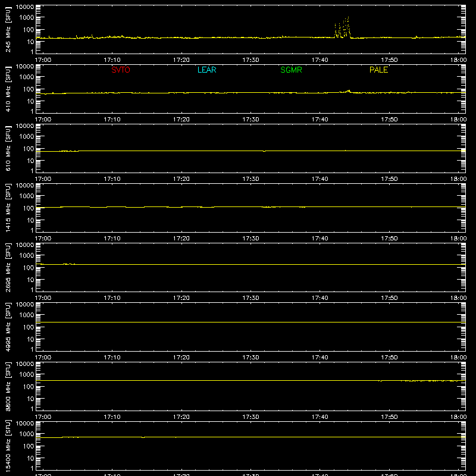Image resolution: width=476 pixels, height=476 pixels.
Task: Click the radio burst spike in 245 MHz plot
Action: [343, 28]
